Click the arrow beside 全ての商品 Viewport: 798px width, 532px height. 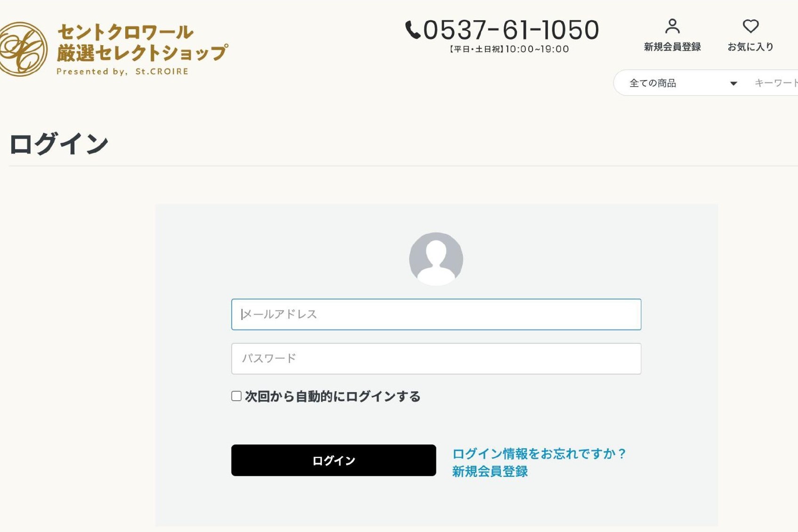(x=733, y=84)
